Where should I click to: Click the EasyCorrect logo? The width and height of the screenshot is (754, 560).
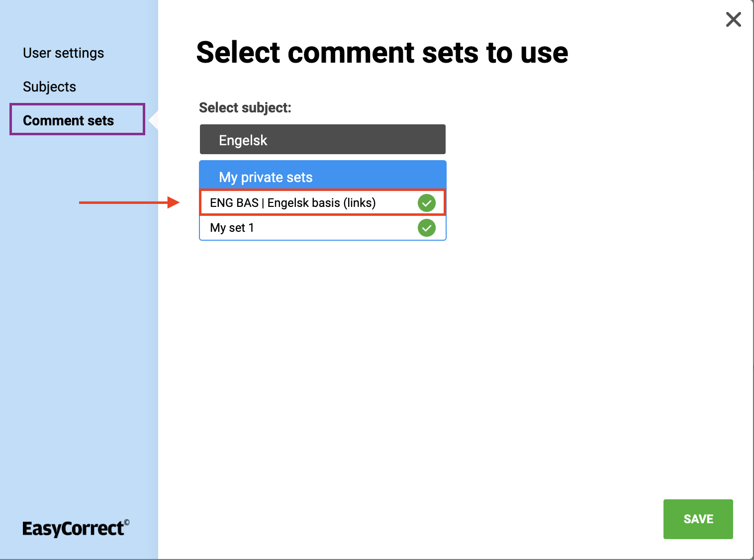pos(74,528)
